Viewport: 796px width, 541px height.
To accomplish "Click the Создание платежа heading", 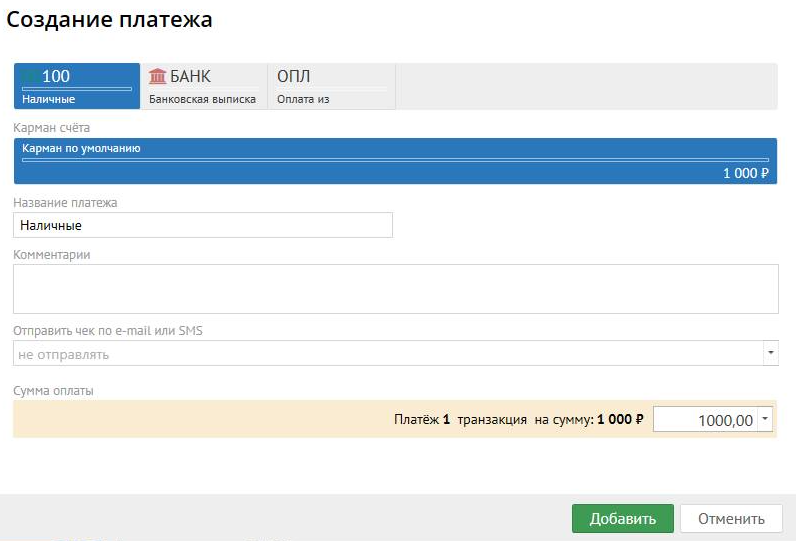I will [109, 20].
